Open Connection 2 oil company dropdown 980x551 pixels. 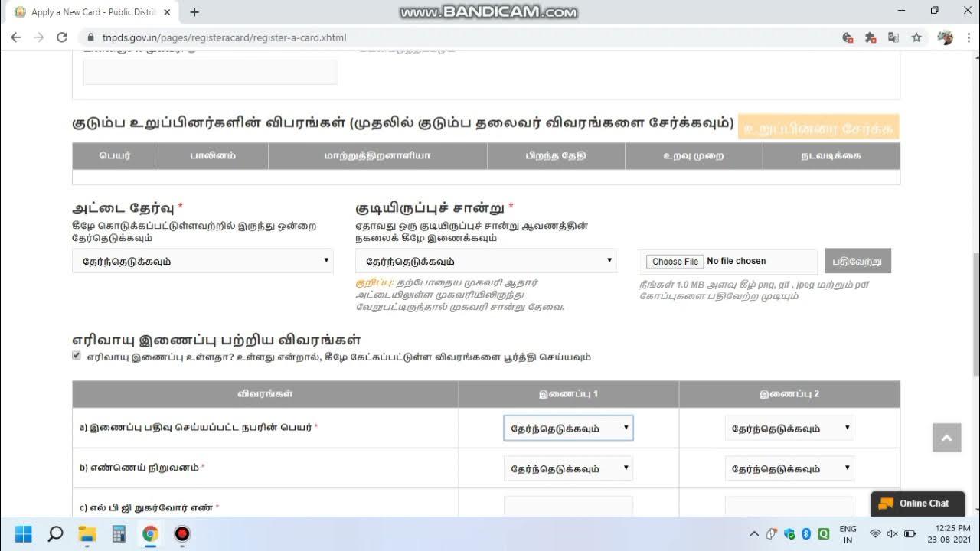click(789, 468)
